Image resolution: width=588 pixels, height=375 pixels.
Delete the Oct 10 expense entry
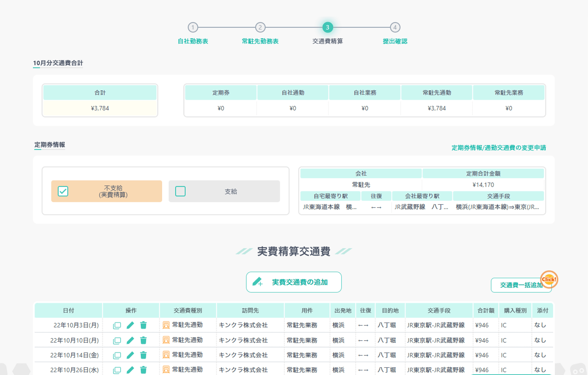click(143, 340)
